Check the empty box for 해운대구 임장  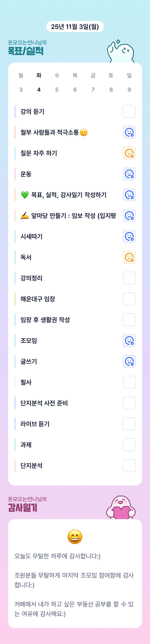coord(129,299)
